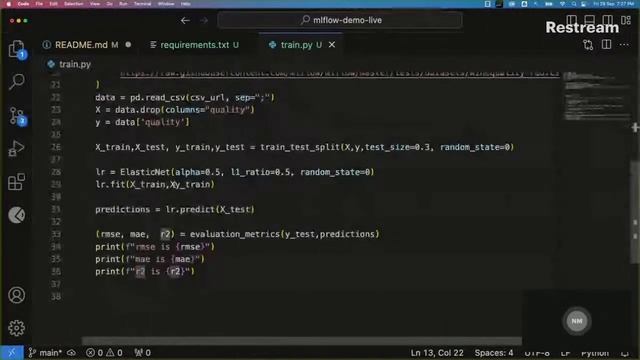Click the line 26 train_test_split code

(x=304, y=147)
